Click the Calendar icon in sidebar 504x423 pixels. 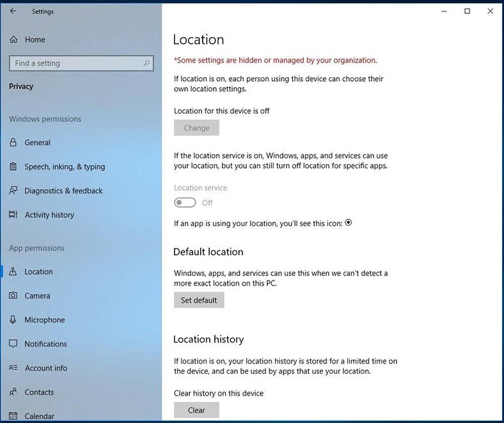13,416
